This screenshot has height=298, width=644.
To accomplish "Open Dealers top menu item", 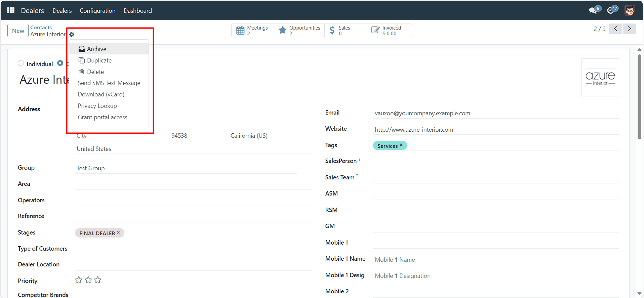I will tap(62, 11).
